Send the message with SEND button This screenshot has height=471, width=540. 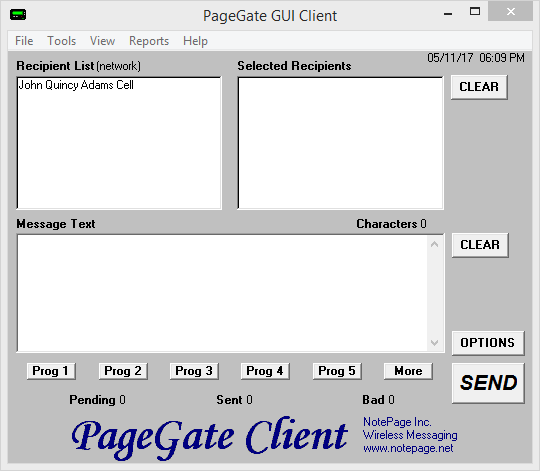click(x=488, y=383)
